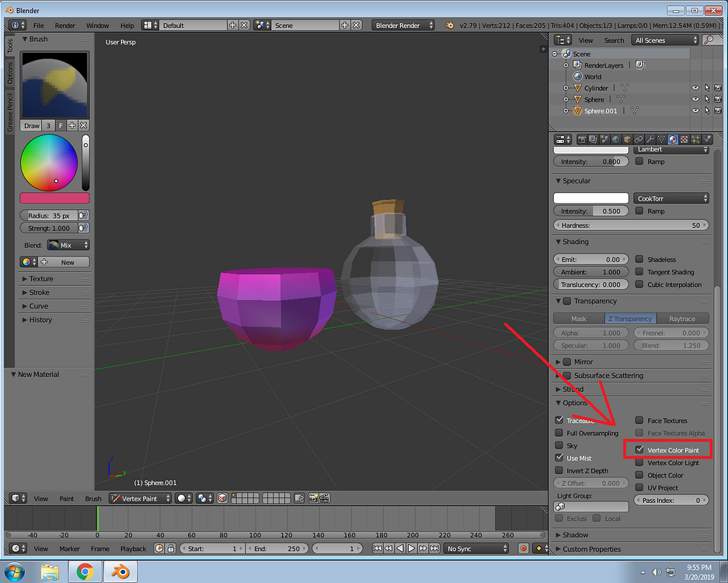Switch to the World properties globe icon
This screenshot has height=583, width=728.
point(615,139)
